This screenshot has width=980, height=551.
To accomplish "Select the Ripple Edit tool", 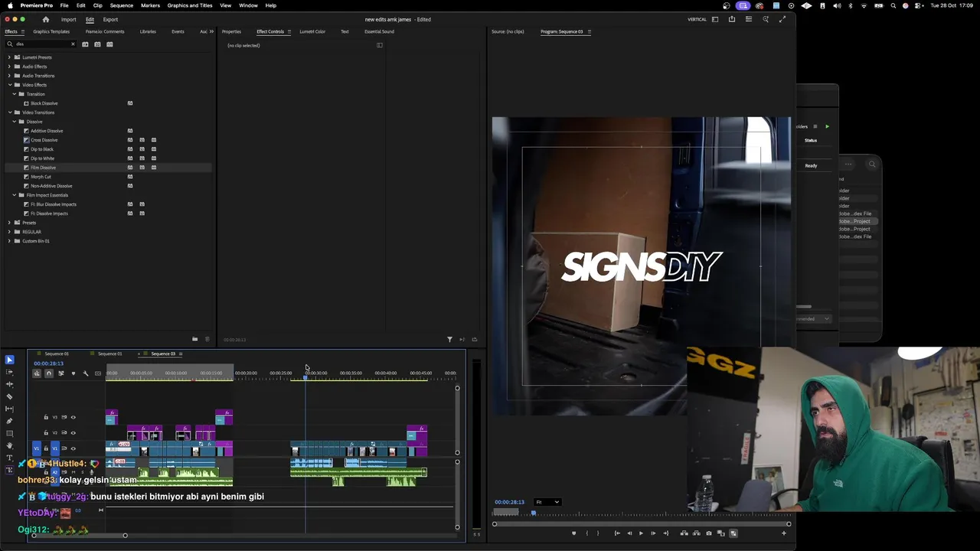I will click(x=9, y=384).
